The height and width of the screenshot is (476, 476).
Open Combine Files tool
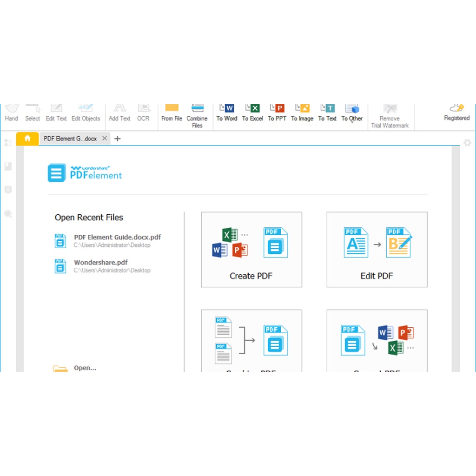[x=197, y=114]
